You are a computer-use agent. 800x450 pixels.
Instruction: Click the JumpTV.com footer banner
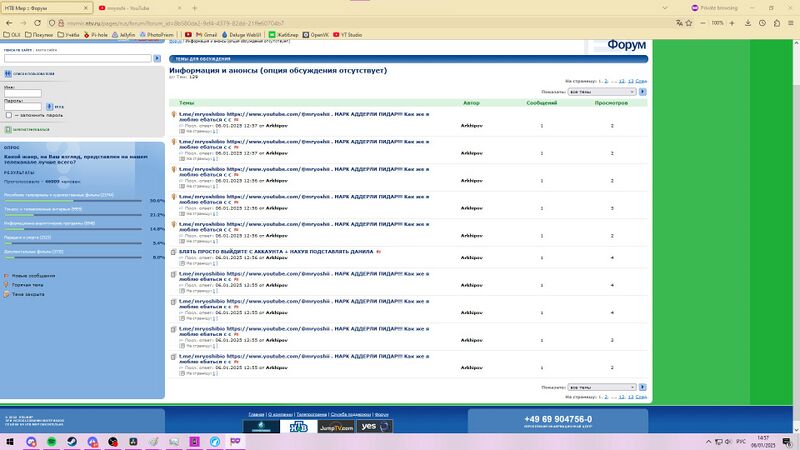pos(336,427)
